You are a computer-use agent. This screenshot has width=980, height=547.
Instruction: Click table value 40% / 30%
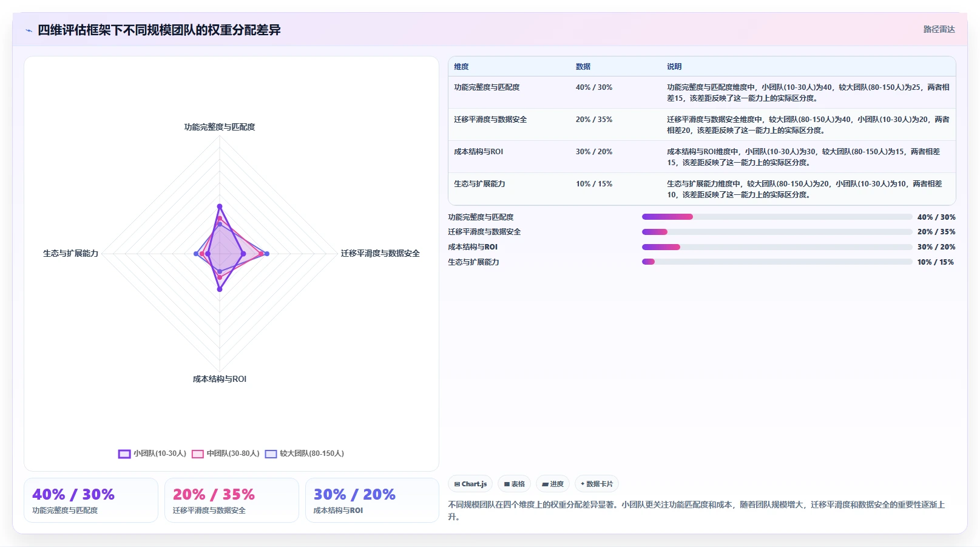(594, 87)
